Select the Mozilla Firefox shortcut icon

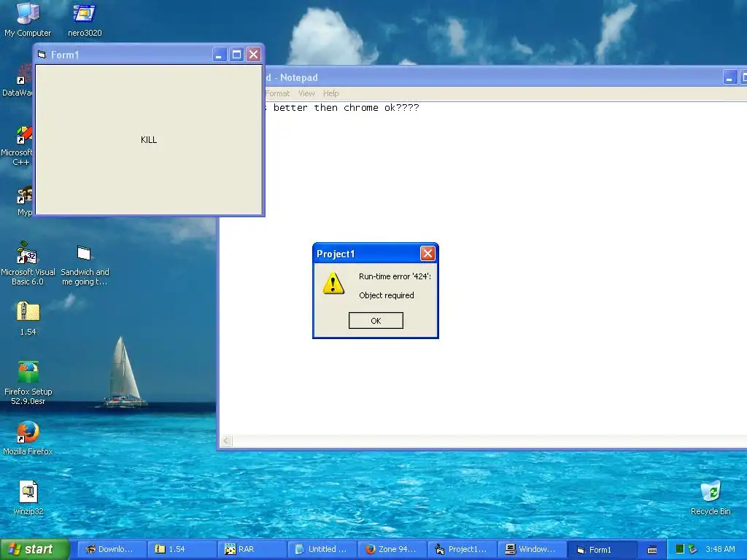tap(28, 438)
